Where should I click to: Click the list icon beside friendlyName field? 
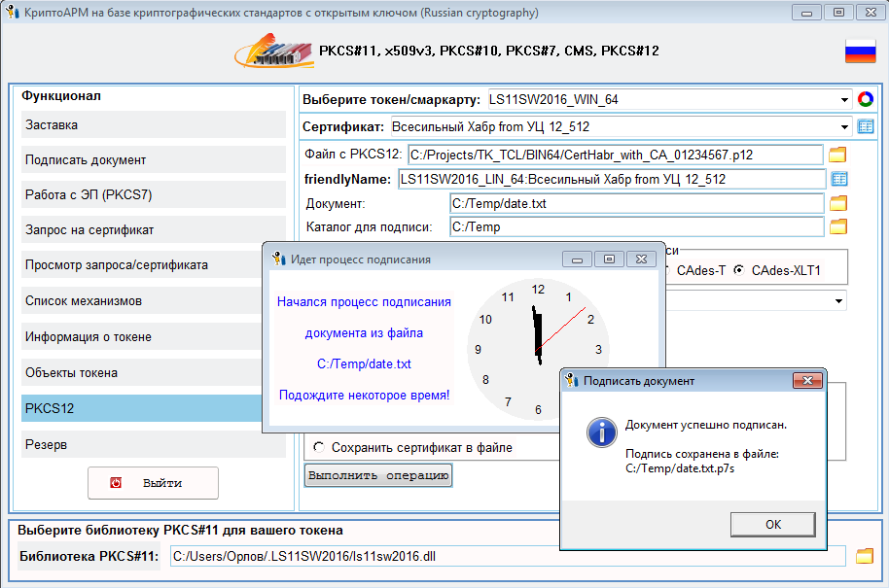point(839,179)
